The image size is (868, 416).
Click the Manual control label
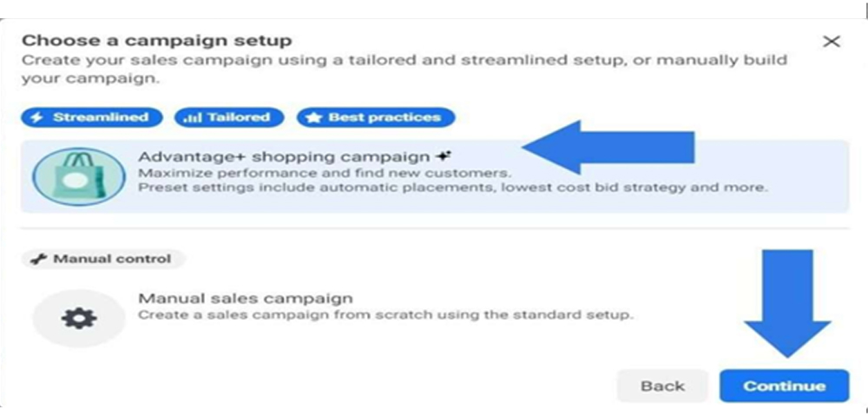(x=103, y=259)
